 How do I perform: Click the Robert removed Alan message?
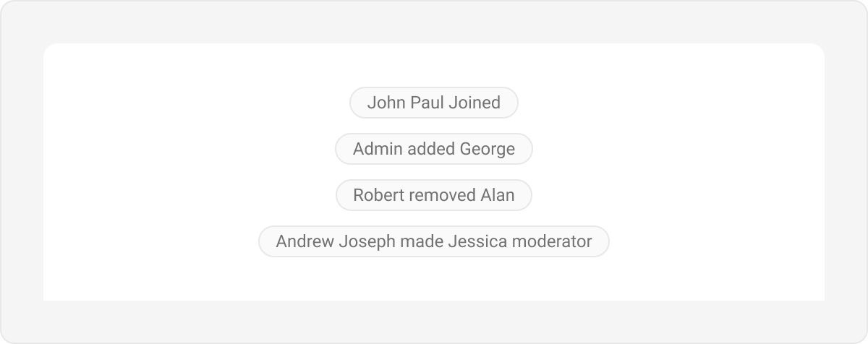(434, 195)
